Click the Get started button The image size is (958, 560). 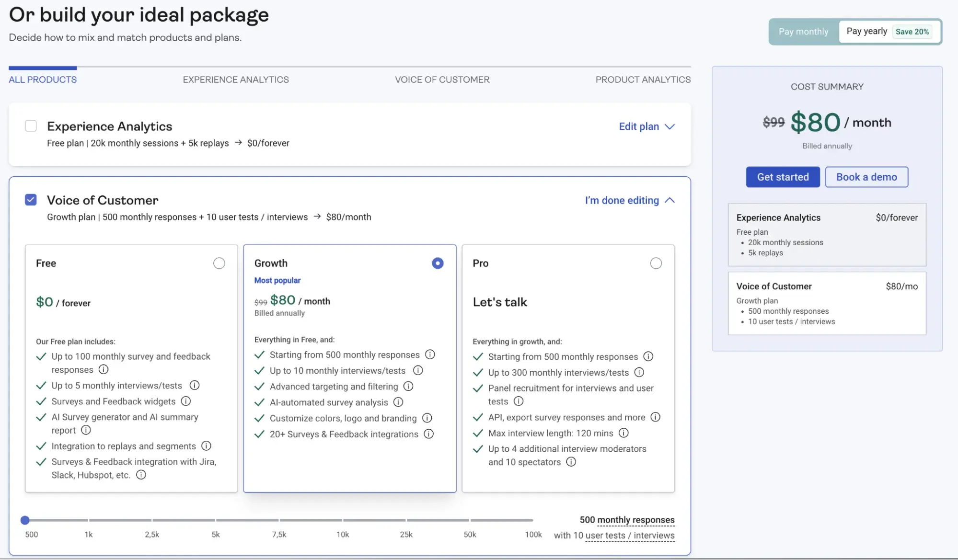pyautogui.click(x=783, y=177)
